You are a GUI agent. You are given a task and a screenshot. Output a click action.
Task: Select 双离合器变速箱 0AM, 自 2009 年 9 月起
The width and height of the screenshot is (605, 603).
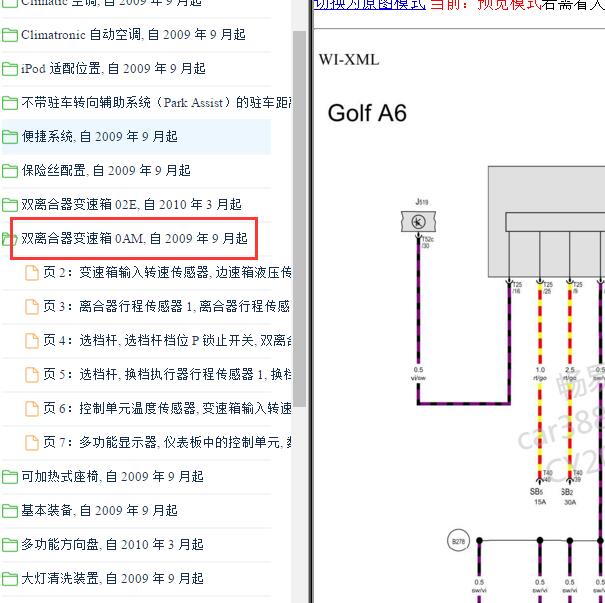[134, 238]
